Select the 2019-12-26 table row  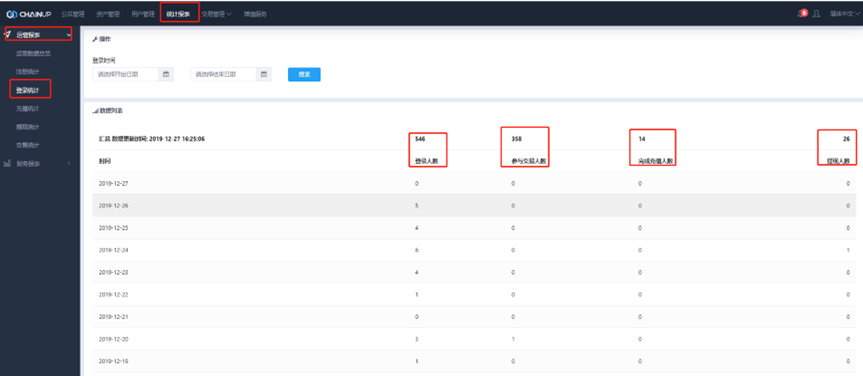(x=474, y=205)
